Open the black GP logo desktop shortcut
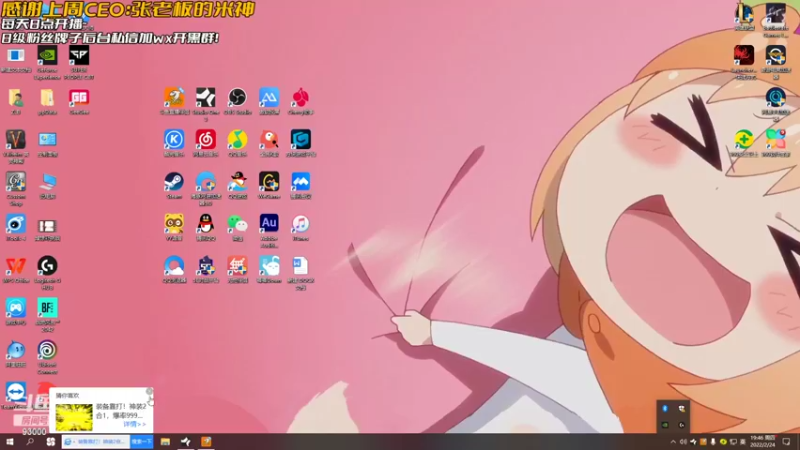800x450 pixels. (x=79, y=56)
